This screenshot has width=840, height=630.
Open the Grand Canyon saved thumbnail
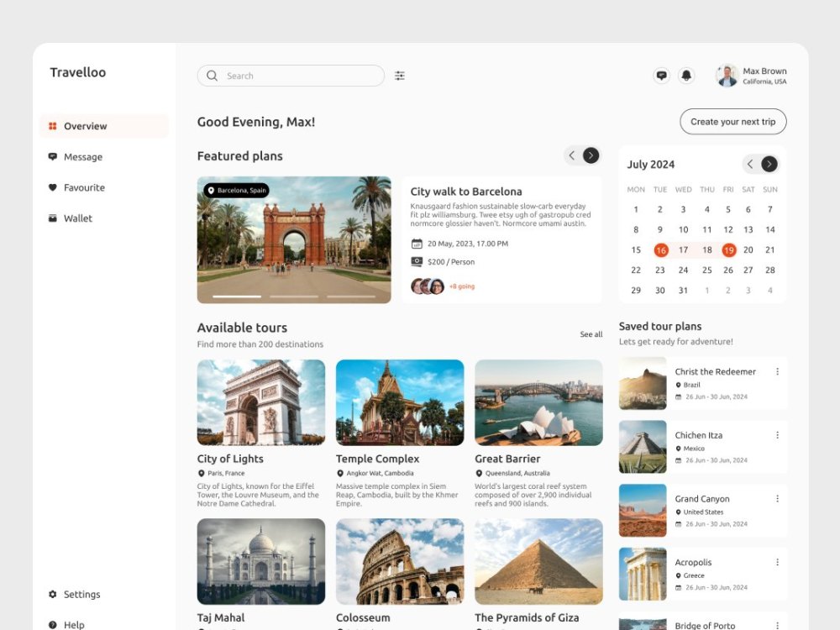coord(643,511)
